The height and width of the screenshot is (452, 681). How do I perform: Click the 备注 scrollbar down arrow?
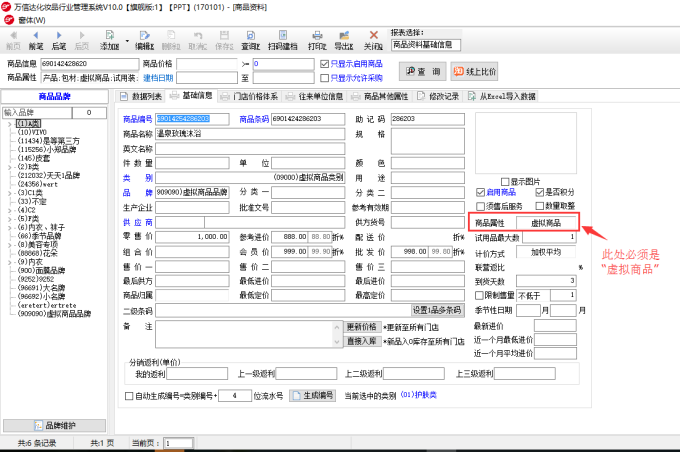[x=337, y=342]
